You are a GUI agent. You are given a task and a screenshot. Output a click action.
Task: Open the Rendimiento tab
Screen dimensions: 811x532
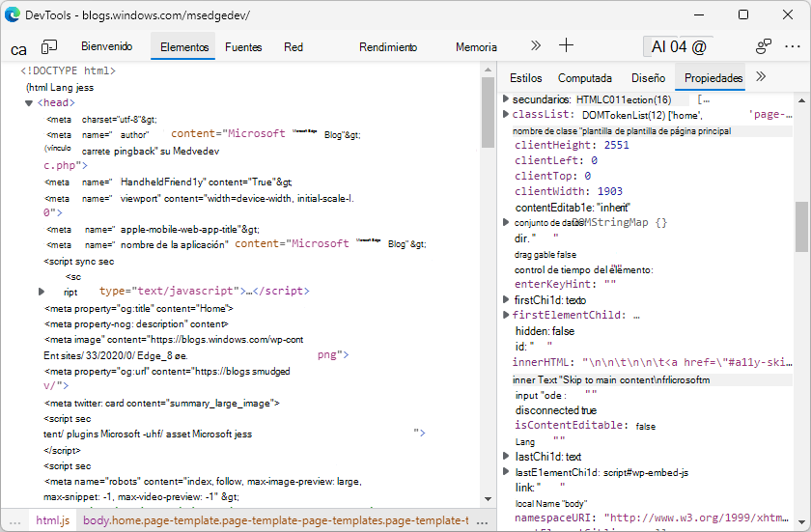(387, 46)
